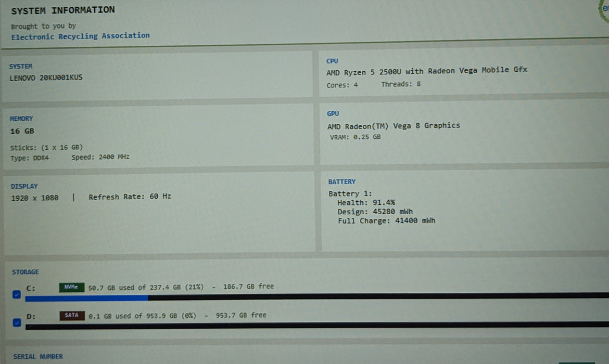The height and width of the screenshot is (364, 609).
Task: Click the 186.7 GB free text
Action: click(x=249, y=287)
